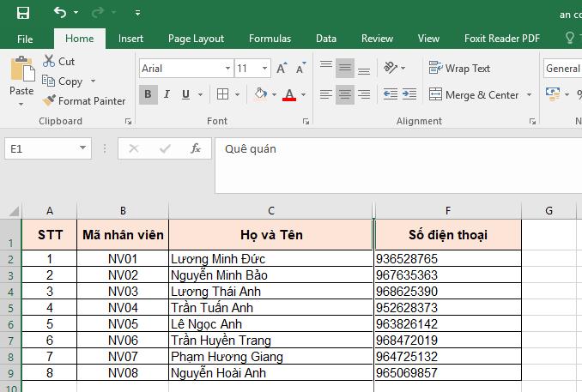
Task: Click the Name Box showing E1
Action: 48,148
